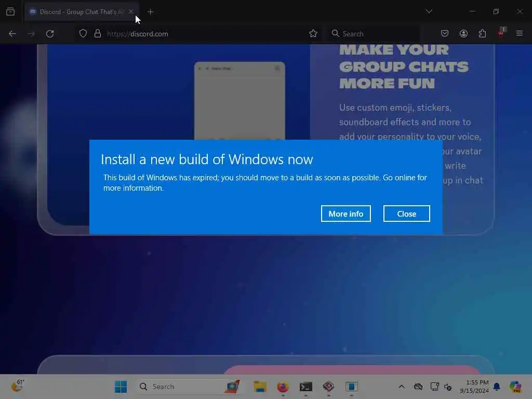Open the weather widget showing 61°
532x399 pixels.
coord(18,386)
